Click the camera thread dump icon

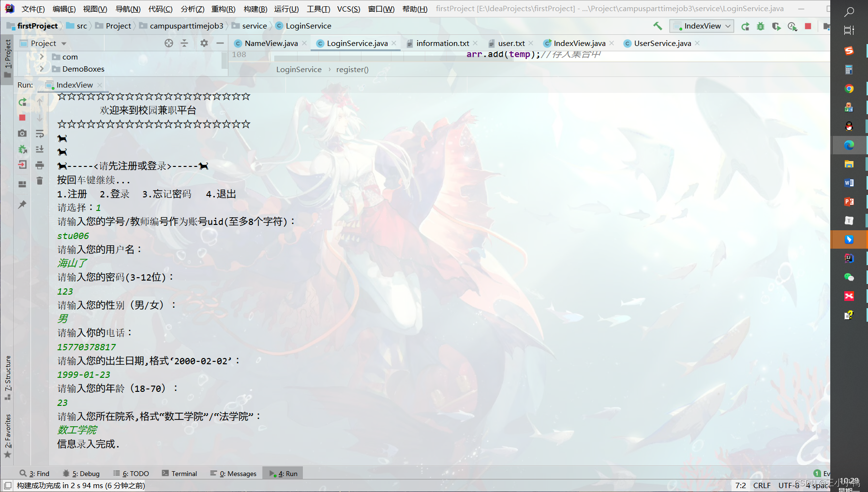pos(22,133)
